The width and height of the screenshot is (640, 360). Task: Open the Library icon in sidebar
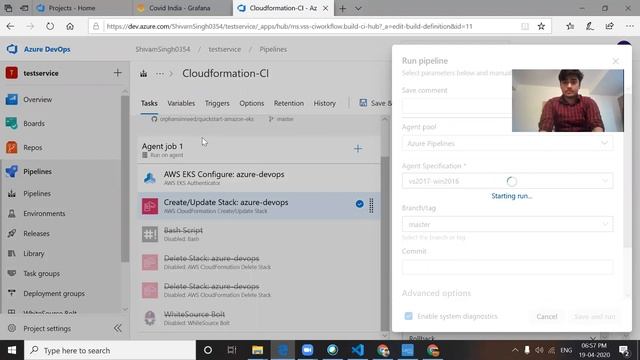12,253
